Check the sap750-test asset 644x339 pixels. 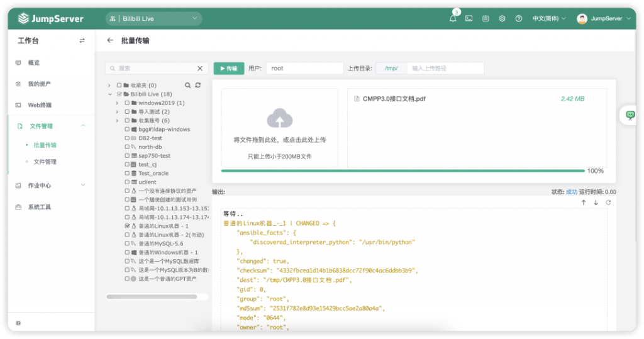pos(127,156)
